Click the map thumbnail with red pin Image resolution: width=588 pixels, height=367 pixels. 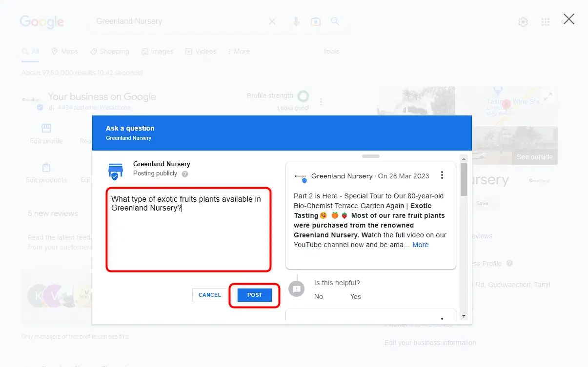507,105
